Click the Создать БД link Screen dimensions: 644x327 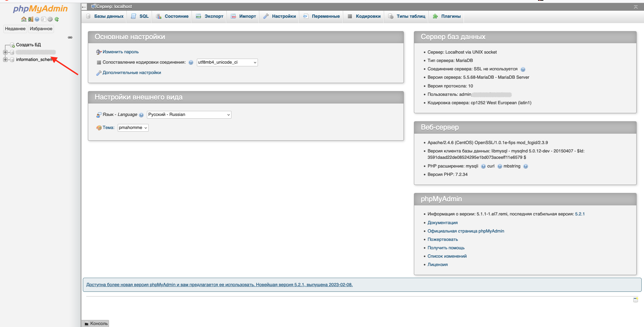(29, 45)
